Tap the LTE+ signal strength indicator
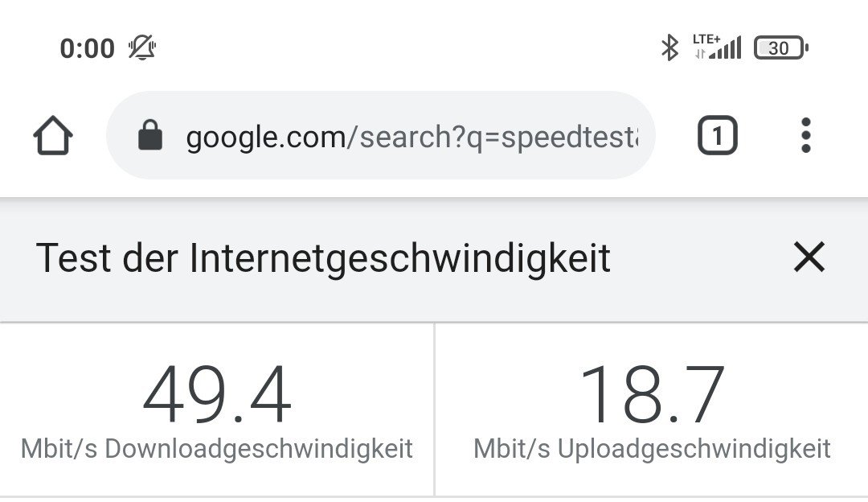868x502 pixels. point(718,47)
